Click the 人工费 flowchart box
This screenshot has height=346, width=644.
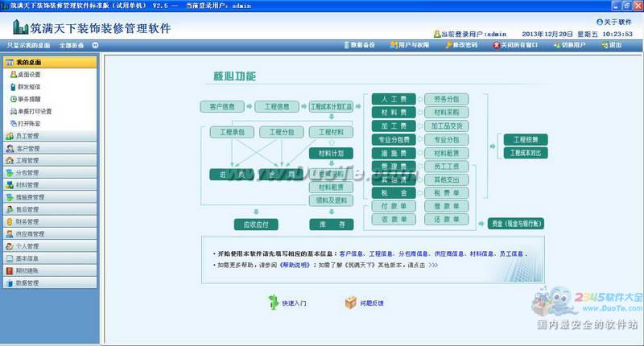coord(394,99)
